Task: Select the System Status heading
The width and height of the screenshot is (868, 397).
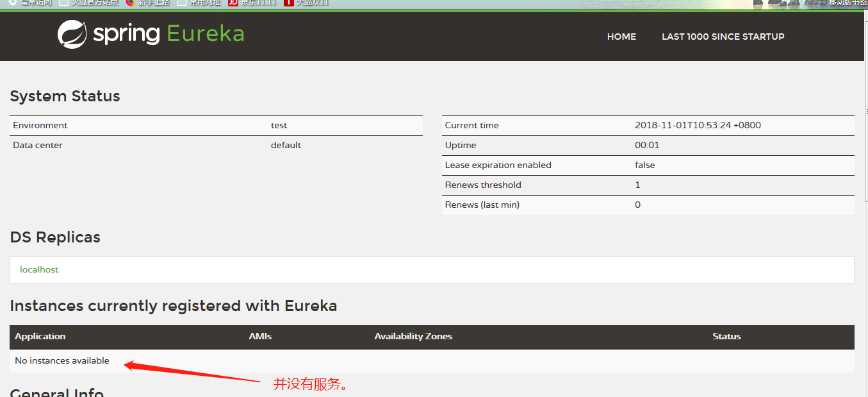Action: click(65, 96)
